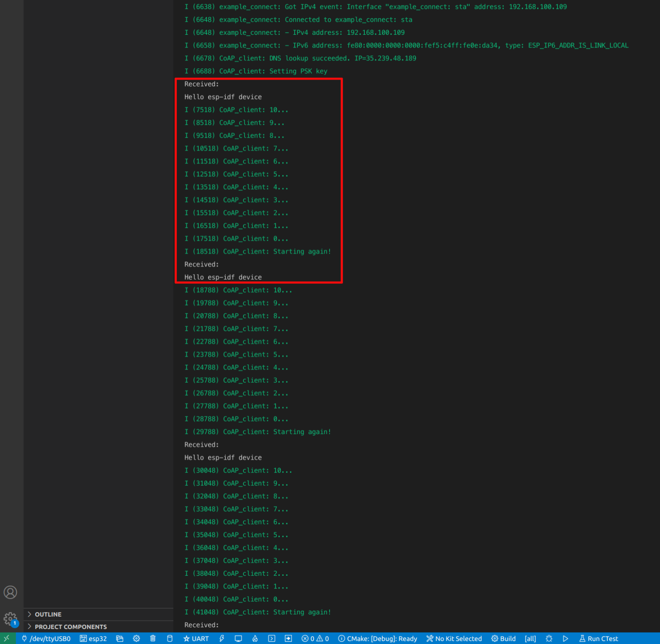
Task: Click the CMake: [Debug]: Ready status item
Action: click(x=378, y=638)
